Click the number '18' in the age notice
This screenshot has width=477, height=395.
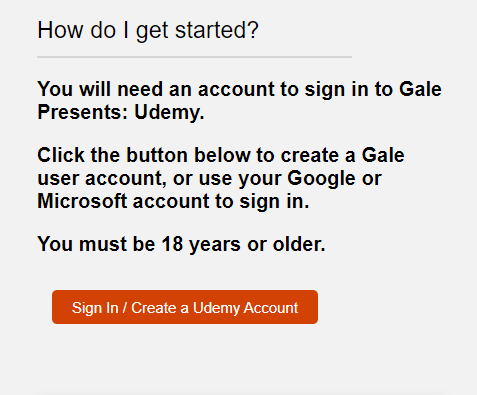tap(172, 244)
